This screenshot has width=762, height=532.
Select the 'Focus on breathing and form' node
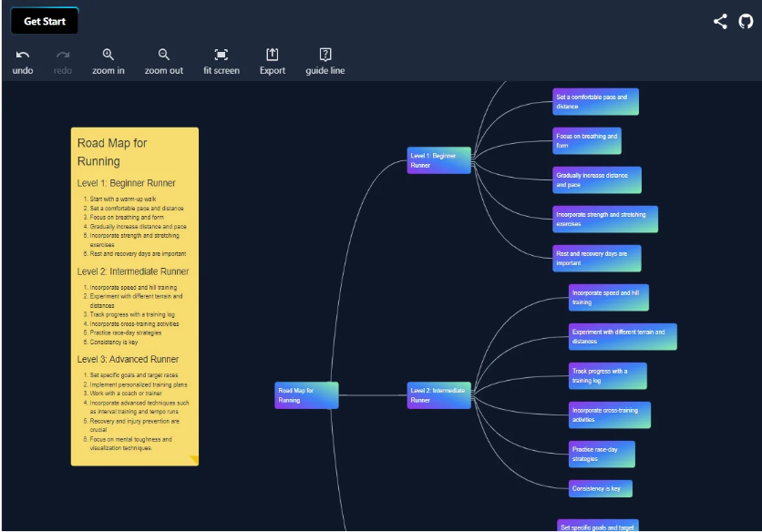click(587, 141)
